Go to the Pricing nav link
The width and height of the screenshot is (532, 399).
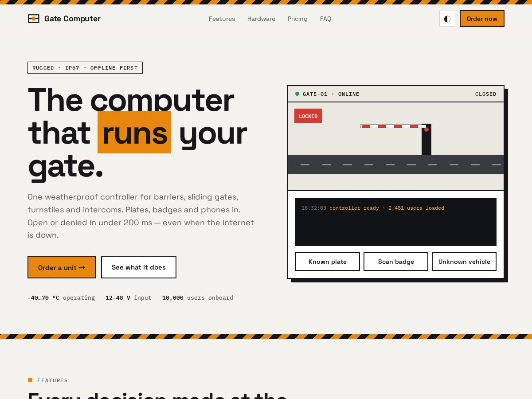(x=297, y=19)
